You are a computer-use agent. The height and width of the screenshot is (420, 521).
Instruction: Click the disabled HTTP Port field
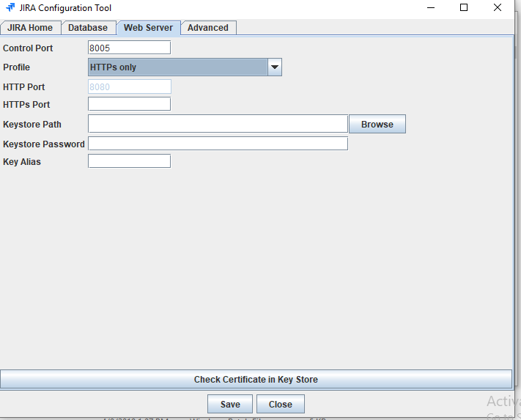click(x=130, y=86)
